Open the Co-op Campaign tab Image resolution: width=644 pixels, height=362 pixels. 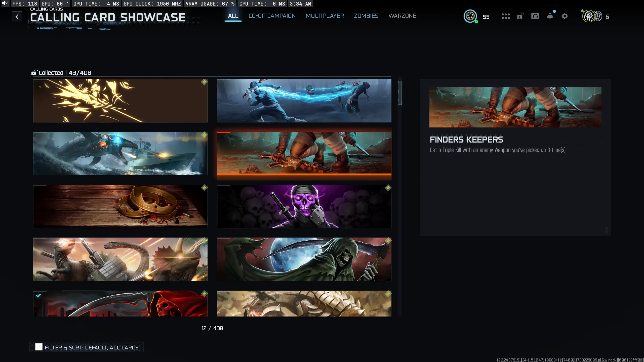point(272,16)
